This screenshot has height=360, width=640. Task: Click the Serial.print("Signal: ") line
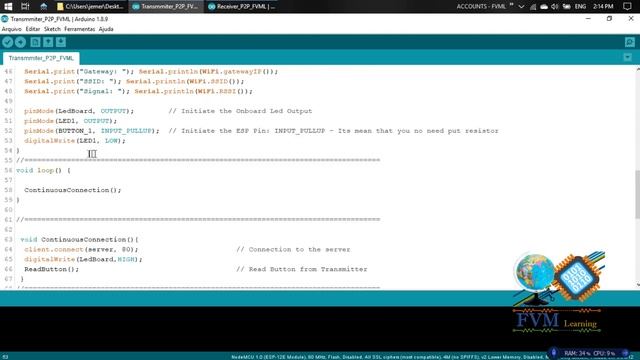138,91
